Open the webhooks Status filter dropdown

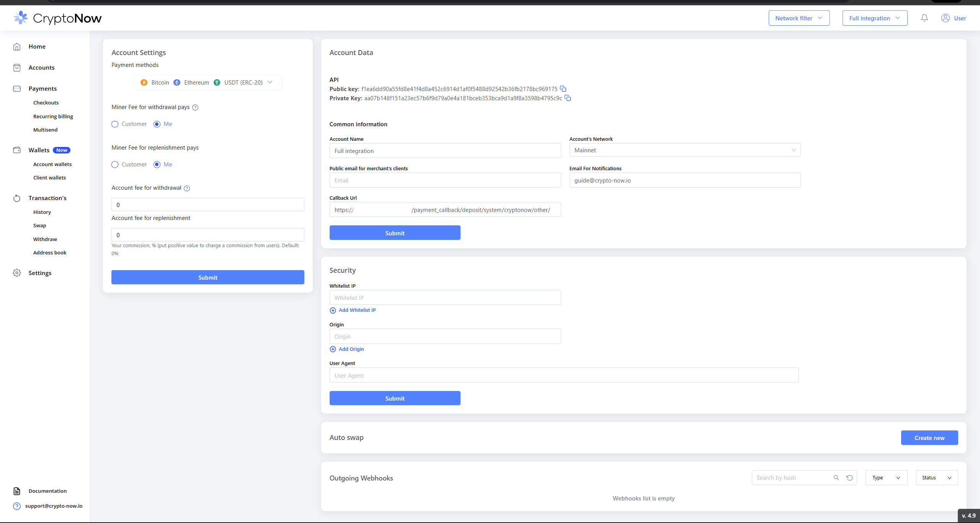pyautogui.click(x=937, y=477)
